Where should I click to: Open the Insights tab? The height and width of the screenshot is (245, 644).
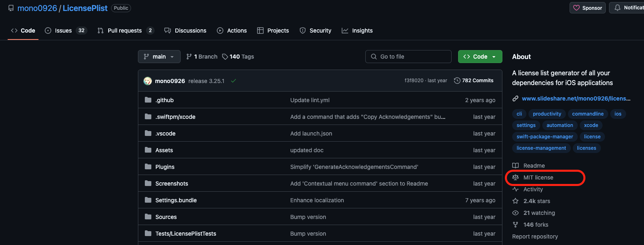pyautogui.click(x=357, y=31)
